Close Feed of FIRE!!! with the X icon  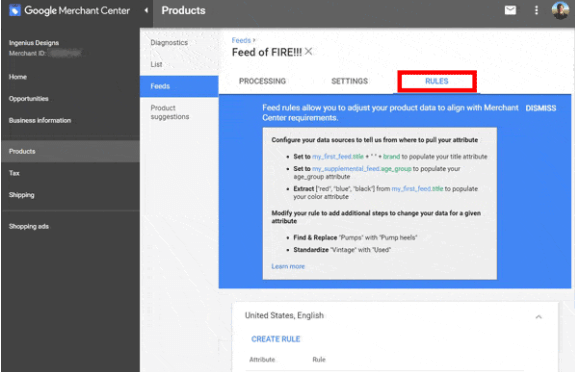click(308, 52)
